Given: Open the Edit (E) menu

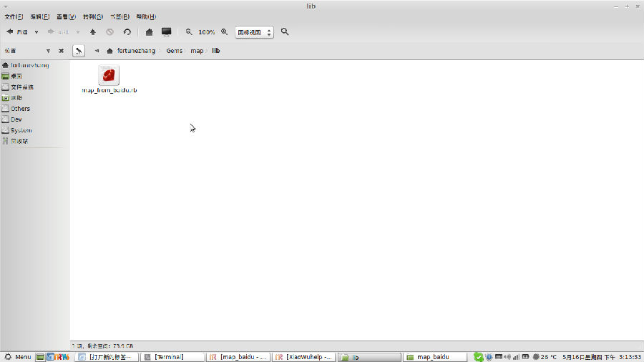Looking at the screenshot, I should tap(40, 17).
